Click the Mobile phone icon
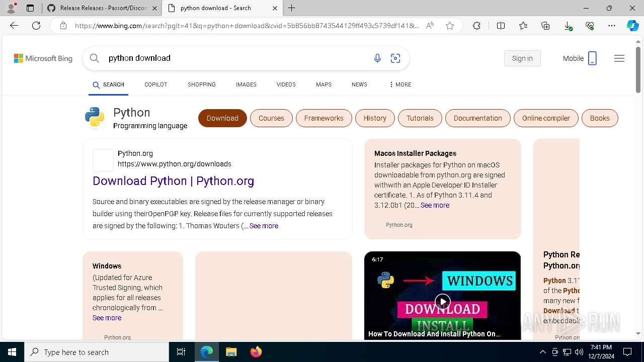Screen dimensions: 644x362 click(592, 58)
